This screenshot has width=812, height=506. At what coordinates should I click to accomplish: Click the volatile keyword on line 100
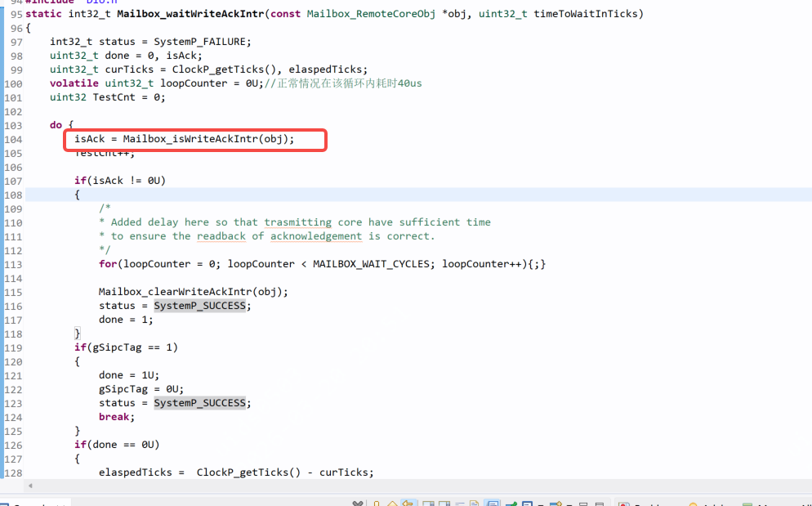click(x=74, y=83)
